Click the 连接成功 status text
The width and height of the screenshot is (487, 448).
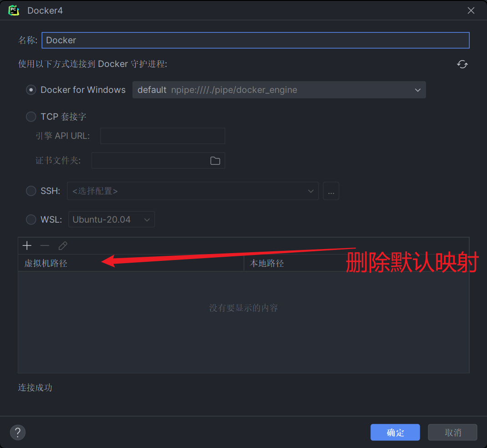click(35, 387)
